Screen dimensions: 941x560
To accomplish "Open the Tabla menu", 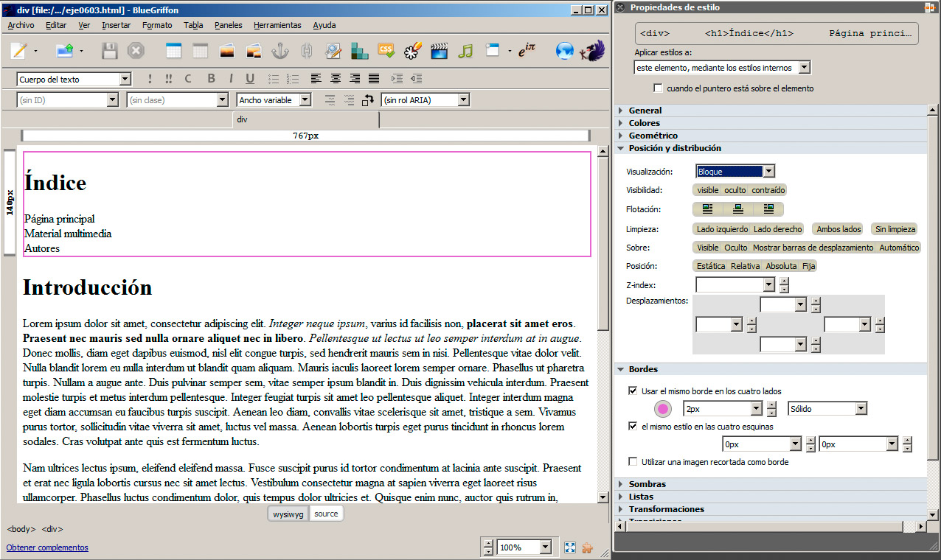I will tap(193, 25).
